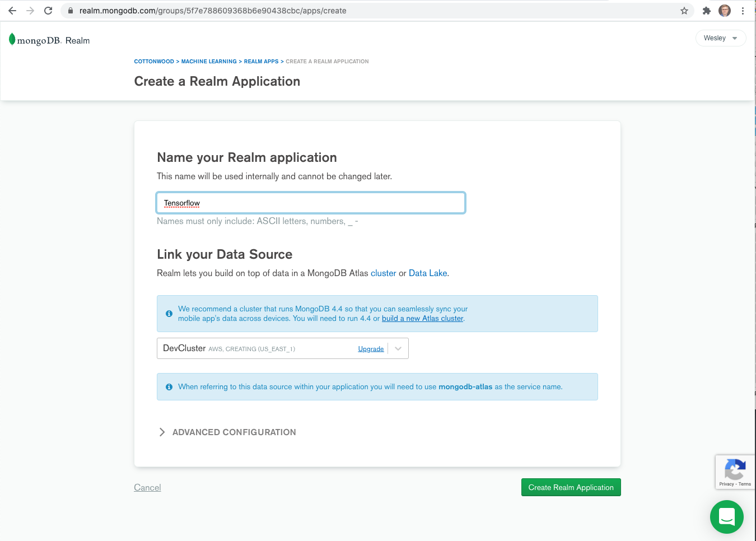This screenshot has height=541, width=756.
Task: Open the green chat support bubble
Action: (x=727, y=517)
